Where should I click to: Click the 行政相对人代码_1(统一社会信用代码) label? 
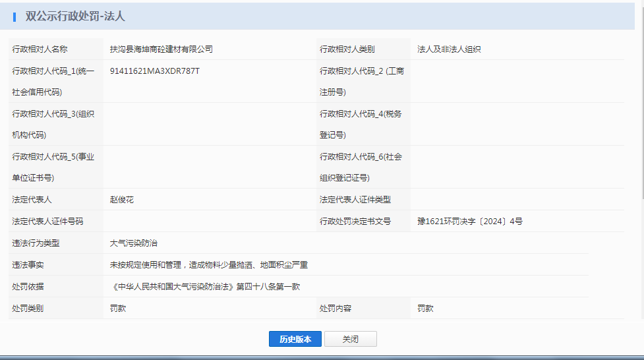point(53,81)
